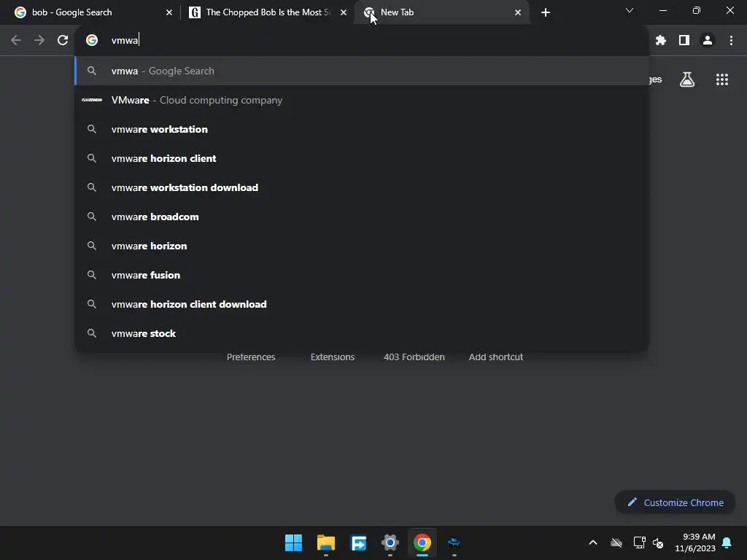Open Windows Start menu

[293, 542]
